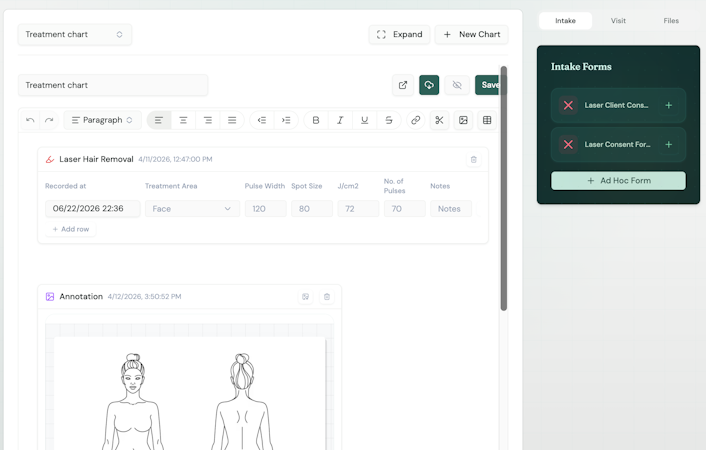Click the J/cm2 72 field
Screen dimensions: 706x450
point(358,209)
